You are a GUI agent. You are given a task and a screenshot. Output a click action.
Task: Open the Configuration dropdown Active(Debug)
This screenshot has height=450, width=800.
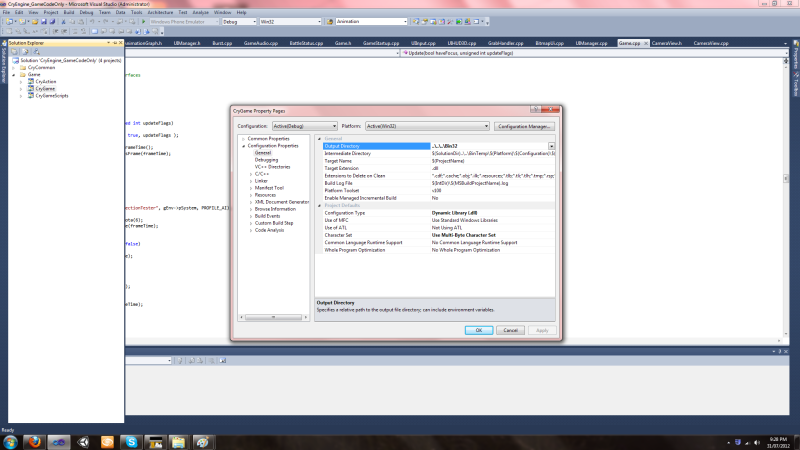[304, 126]
